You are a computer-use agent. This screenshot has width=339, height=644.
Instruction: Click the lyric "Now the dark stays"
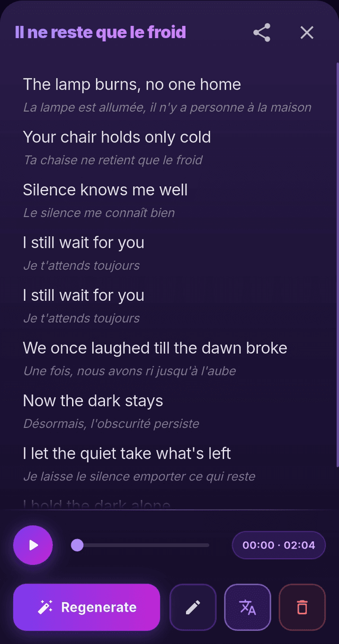pos(93,401)
